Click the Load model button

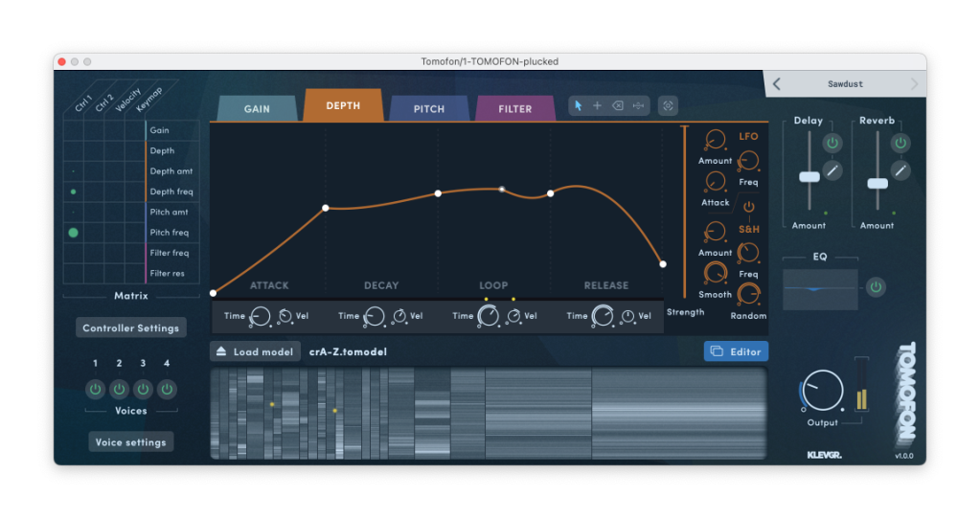255,351
